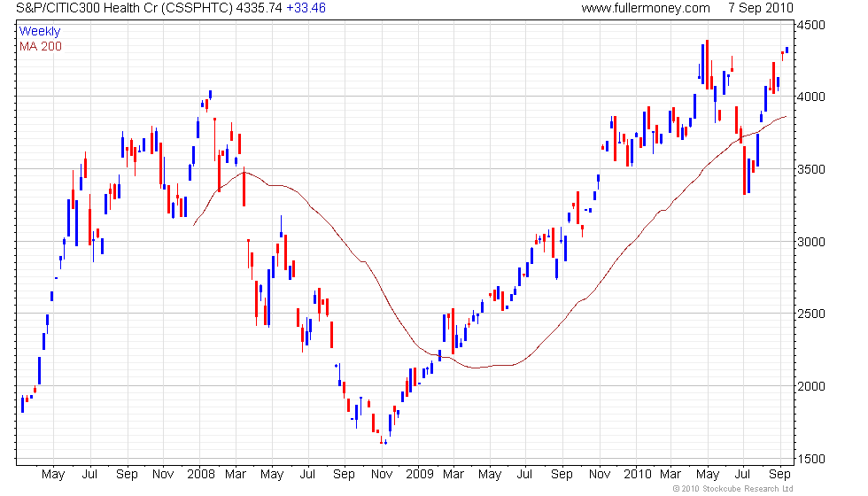868x496 pixels.
Task: Click the change value +33.46
Action: [x=306, y=8]
